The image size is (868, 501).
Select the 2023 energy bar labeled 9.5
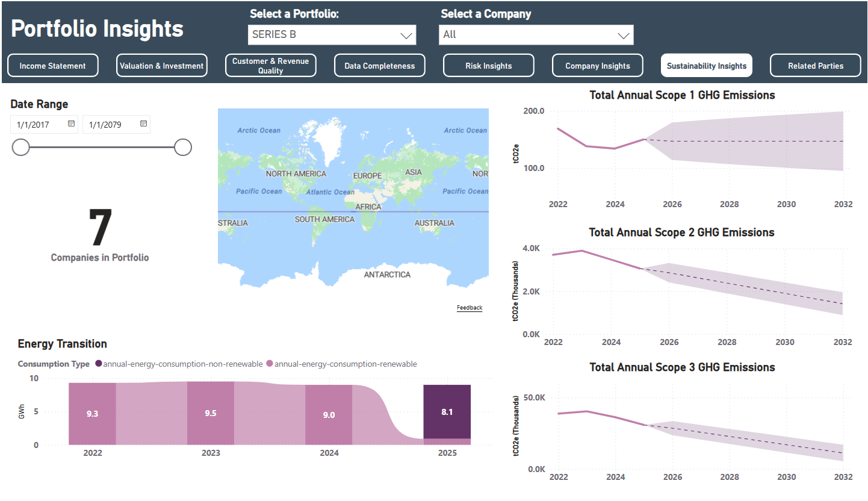tap(210, 413)
